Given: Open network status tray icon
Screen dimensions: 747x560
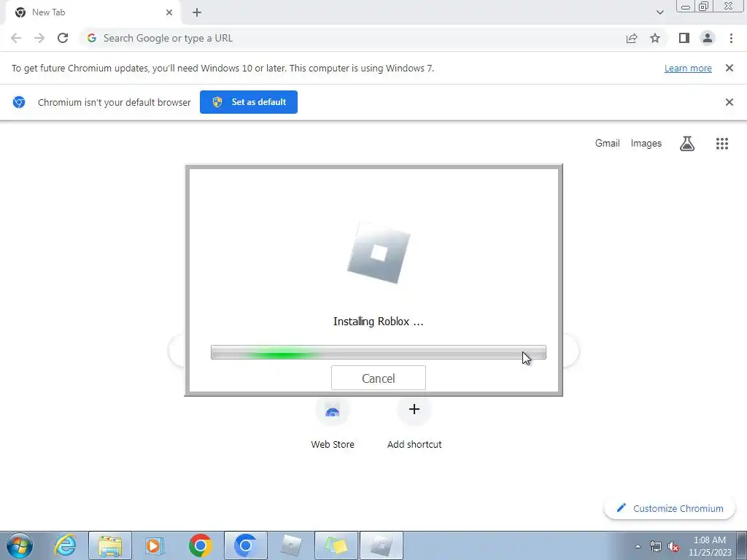Looking at the screenshot, I should [x=656, y=546].
